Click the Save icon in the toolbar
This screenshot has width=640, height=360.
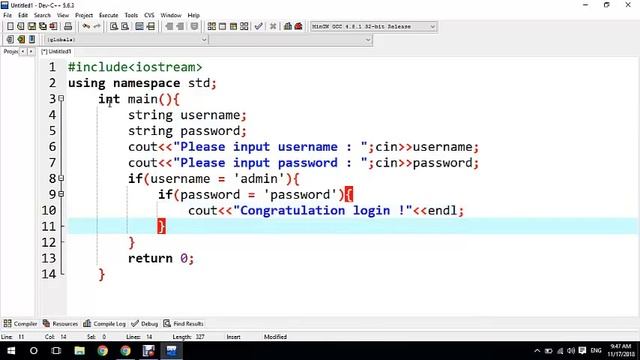(32, 27)
